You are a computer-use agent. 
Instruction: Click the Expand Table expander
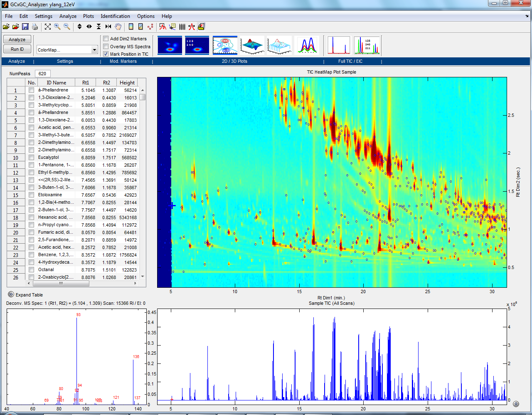(x=11, y=294)
